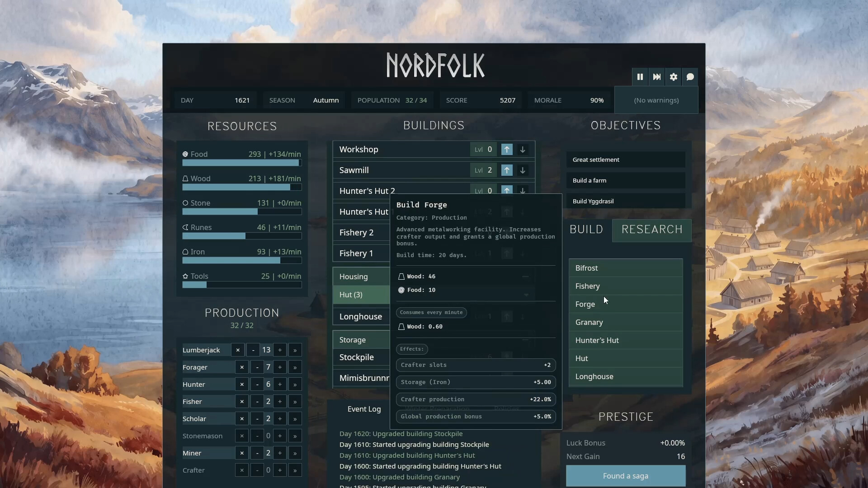Open settings via the gear icon

point(674,77)
